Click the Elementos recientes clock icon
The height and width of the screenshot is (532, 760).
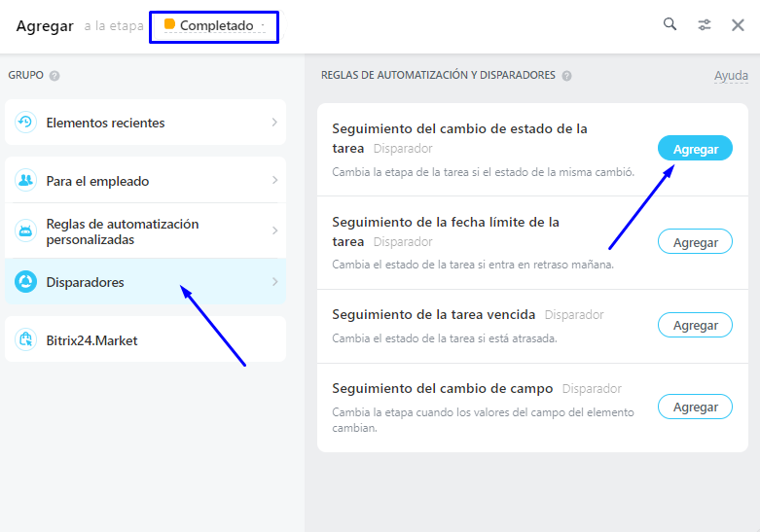coord(25,123)
